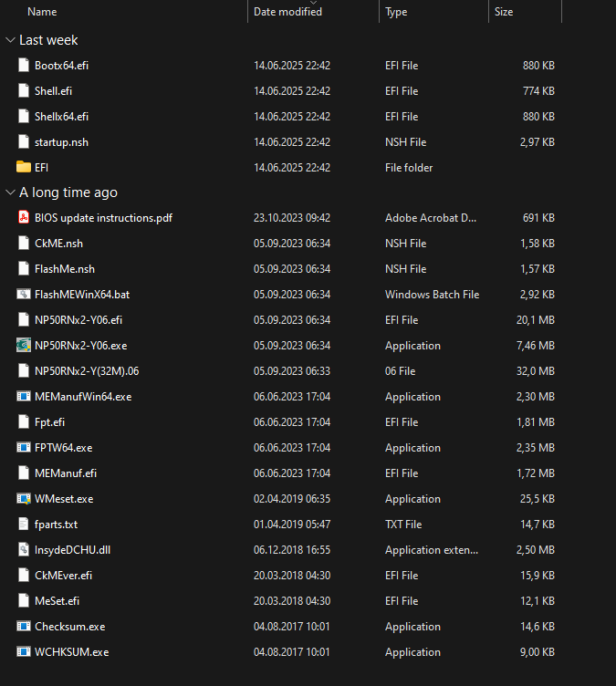Select file name WCHKSUM.exe

point(72,651)
